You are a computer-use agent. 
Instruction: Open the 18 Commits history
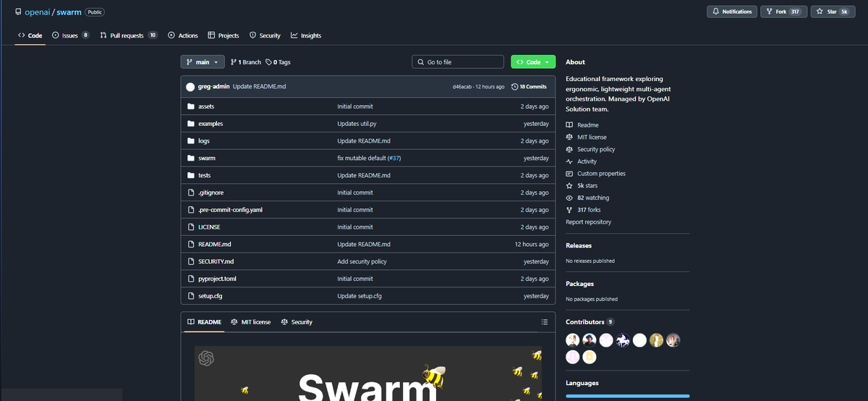coord(529,87)
